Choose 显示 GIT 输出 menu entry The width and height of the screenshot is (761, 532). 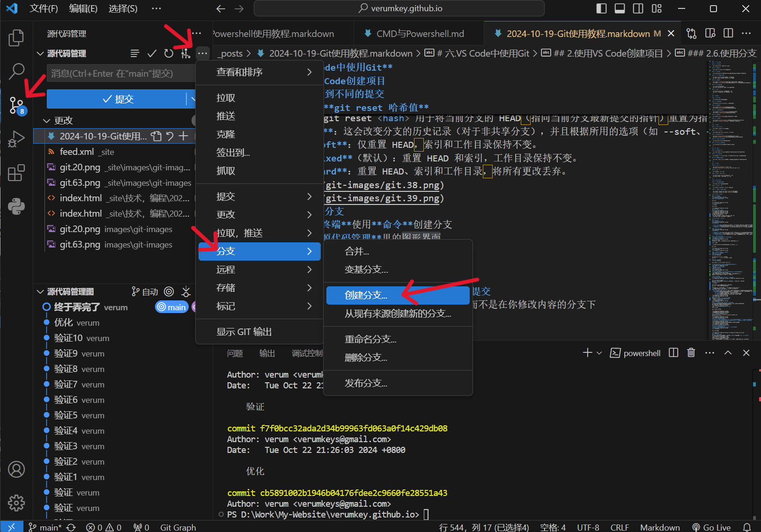click(259, 332)
